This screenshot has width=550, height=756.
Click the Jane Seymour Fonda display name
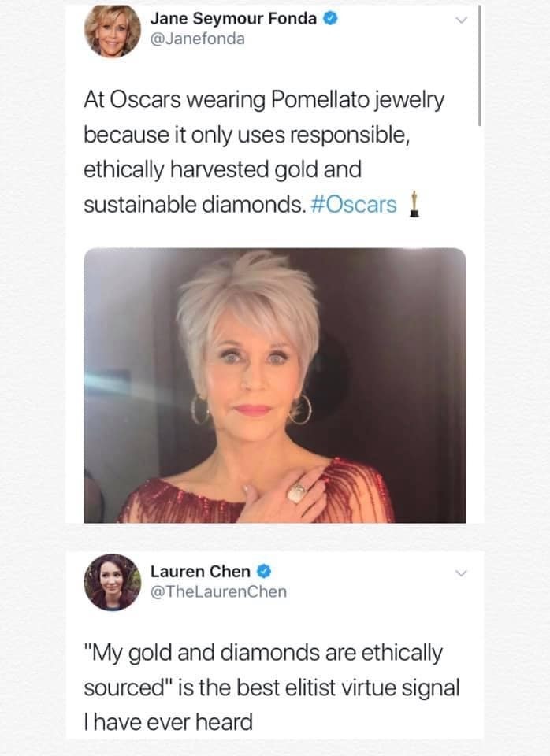(x=235, y=19)
